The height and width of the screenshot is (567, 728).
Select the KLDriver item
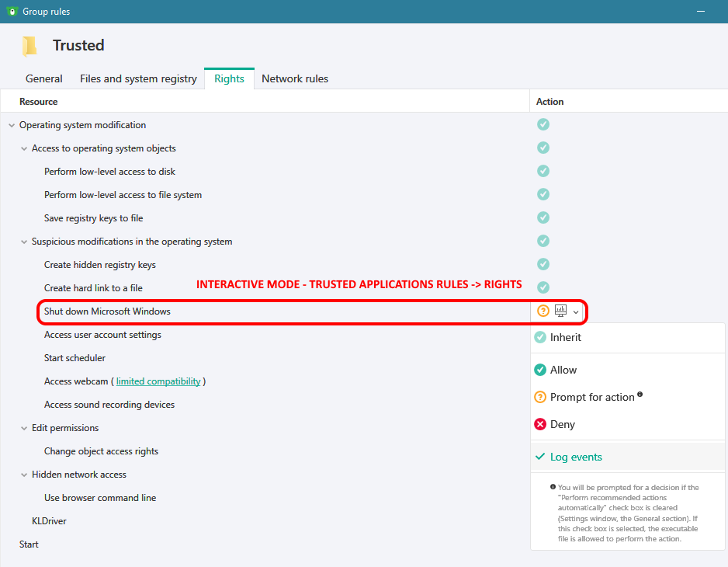click(49, 521)
